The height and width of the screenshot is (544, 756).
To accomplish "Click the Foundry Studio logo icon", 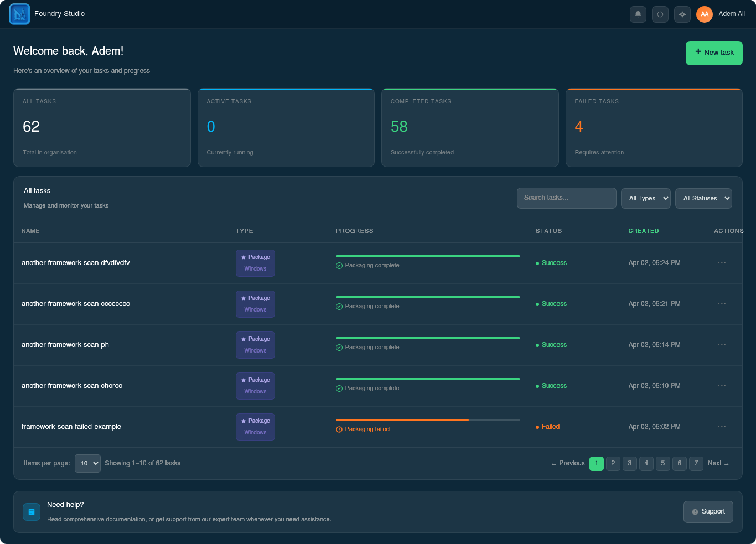I will (x=20, y=14).
